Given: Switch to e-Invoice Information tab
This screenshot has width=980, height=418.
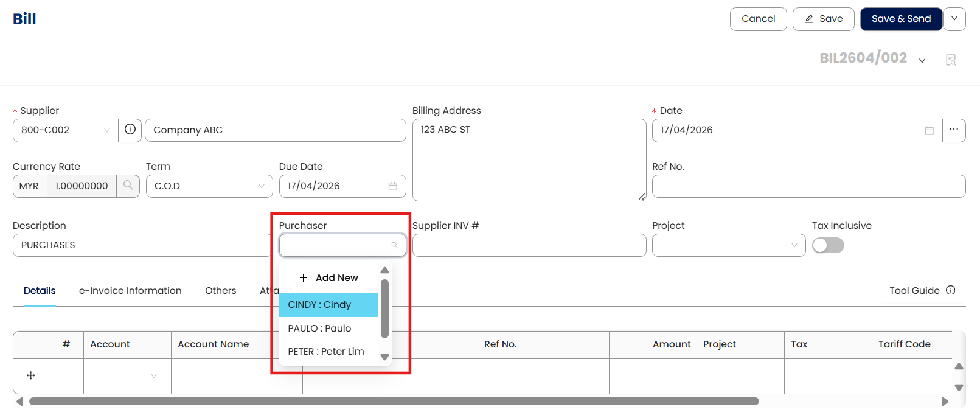Looking at the screenshot, I should click(130, 290).
